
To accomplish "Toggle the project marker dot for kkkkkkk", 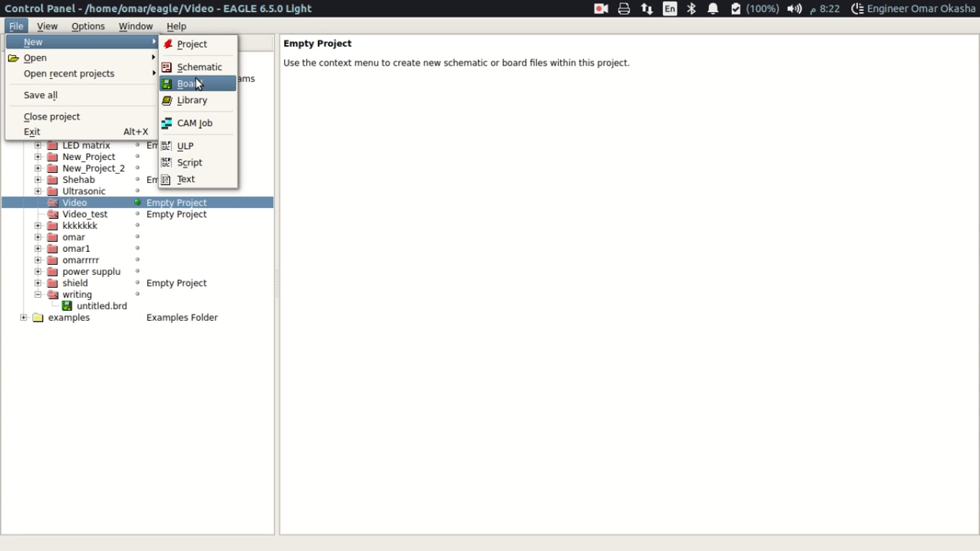I will pyautogui.click(x=138, y=225).
